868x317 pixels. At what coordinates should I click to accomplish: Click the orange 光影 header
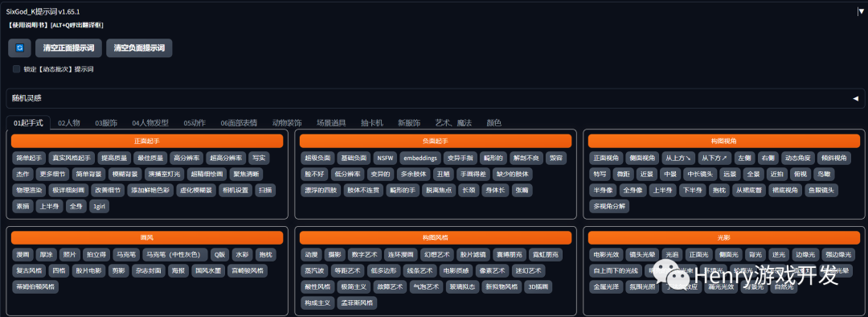point(723,238)
